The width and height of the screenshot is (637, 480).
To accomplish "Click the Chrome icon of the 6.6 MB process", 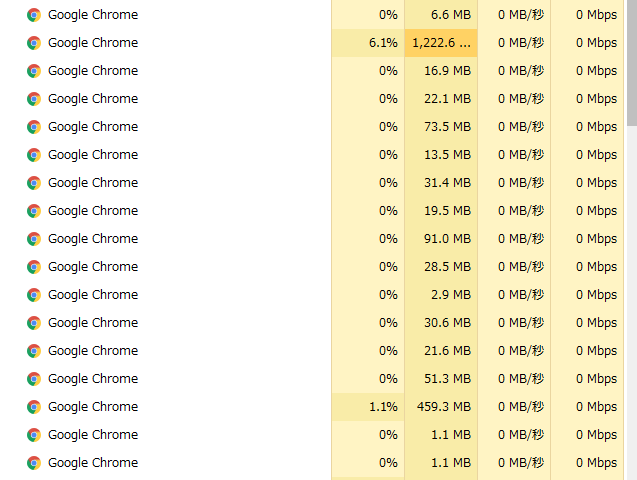I will point(34,15).
